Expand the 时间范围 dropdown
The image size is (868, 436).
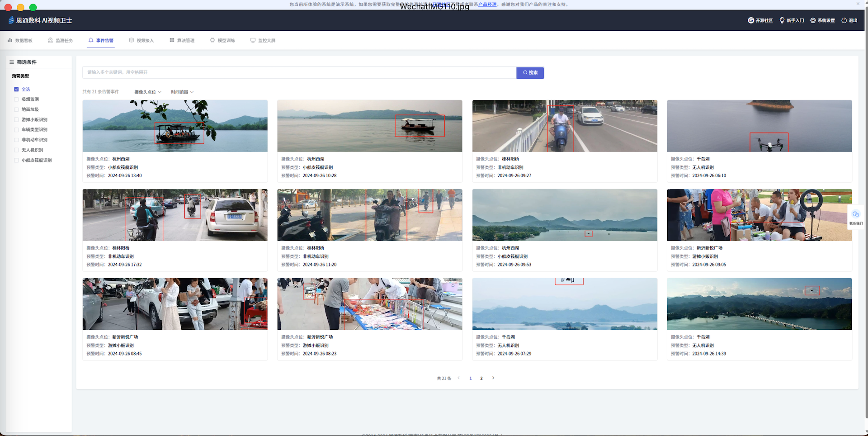[x=182, y=92]
